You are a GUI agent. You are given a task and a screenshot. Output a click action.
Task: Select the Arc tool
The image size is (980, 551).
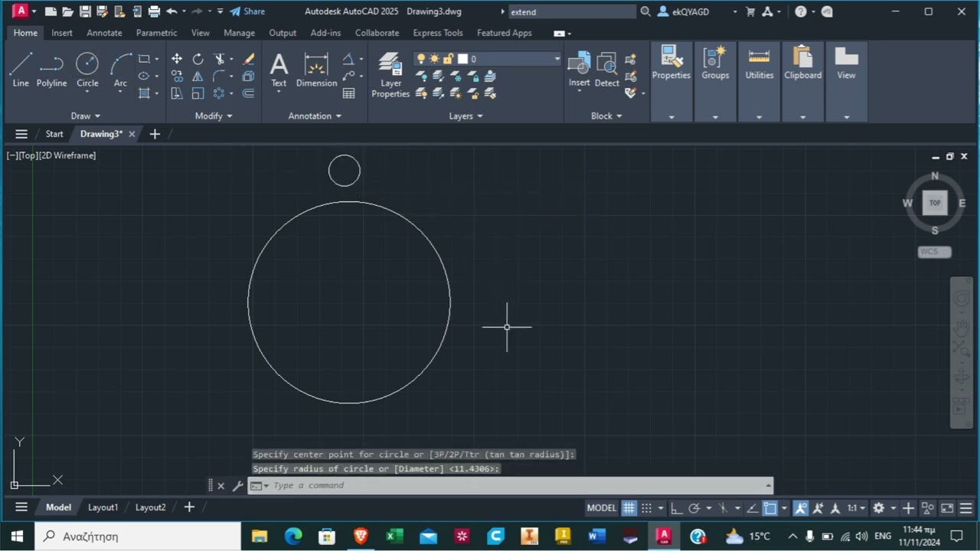click(x=120, y=70)
